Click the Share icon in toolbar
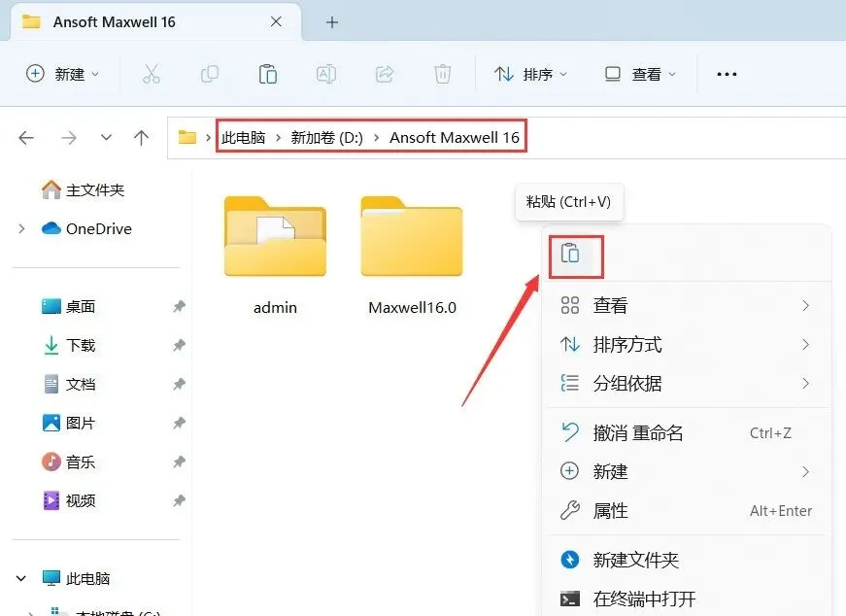Image resolution: width=846 pixels, height=616 pixels. [385, 74]
